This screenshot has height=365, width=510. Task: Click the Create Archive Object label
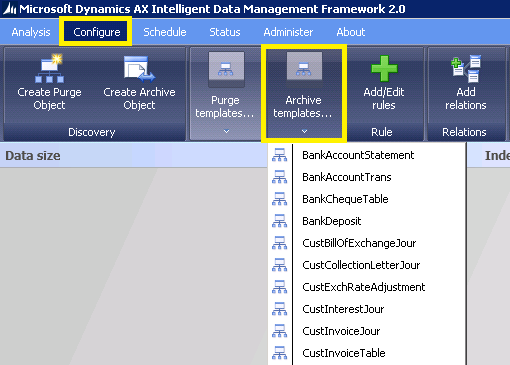click(x=139, y=98)
